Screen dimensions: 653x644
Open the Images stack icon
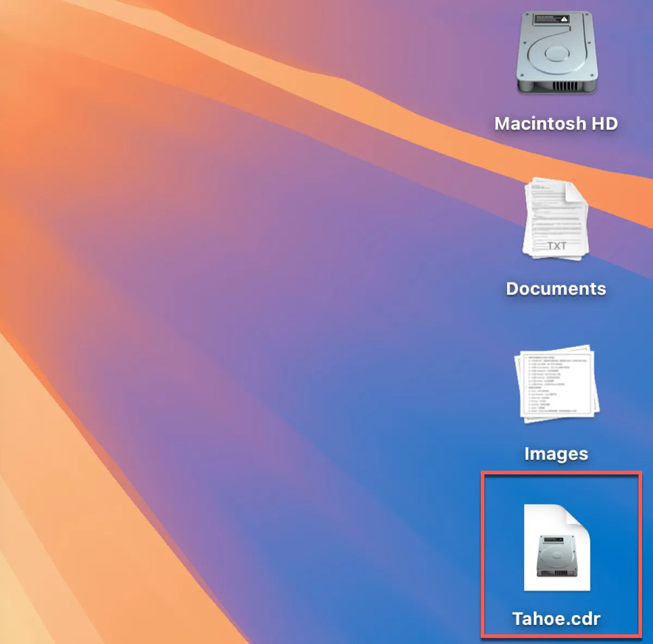coord(556,384)
